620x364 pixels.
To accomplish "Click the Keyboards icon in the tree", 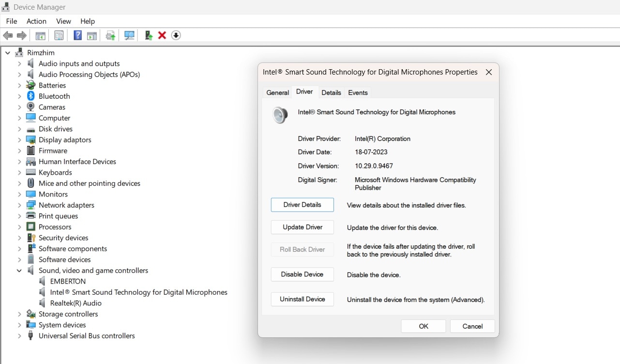I will point(31,172).
